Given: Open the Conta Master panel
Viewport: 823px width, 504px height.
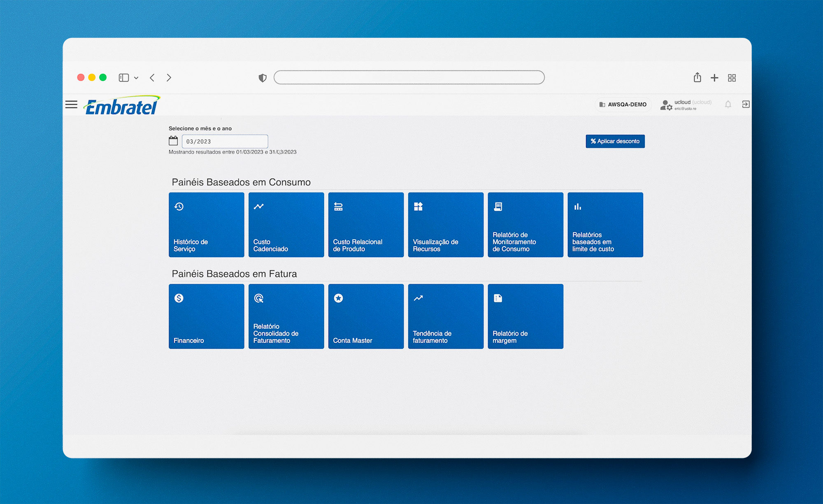Looking at the screenshot, I should (366, 316).
